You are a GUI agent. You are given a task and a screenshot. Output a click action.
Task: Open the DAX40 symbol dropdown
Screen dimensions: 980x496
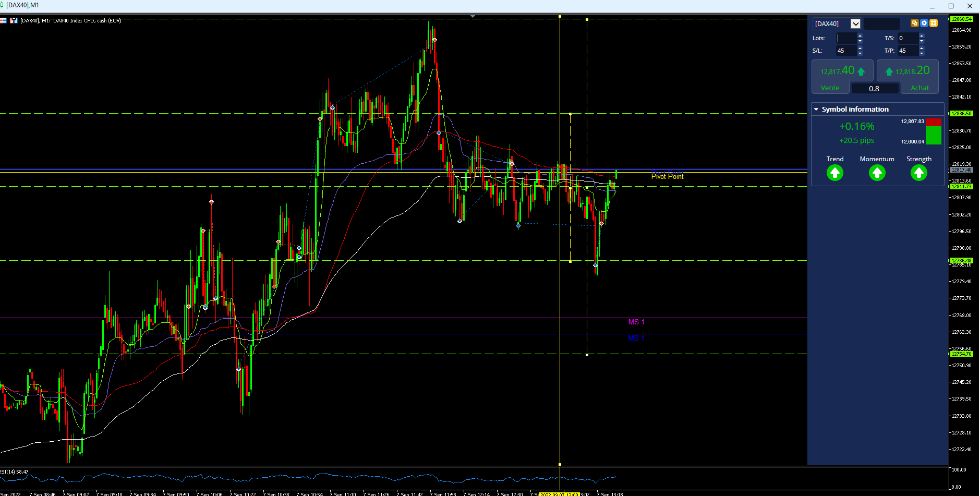855,23
